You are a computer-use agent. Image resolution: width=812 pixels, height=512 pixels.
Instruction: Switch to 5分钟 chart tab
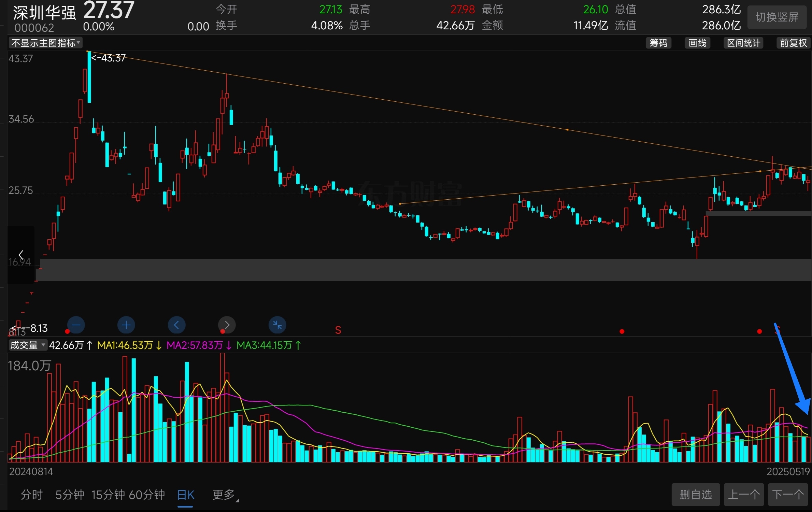(70, 495)
